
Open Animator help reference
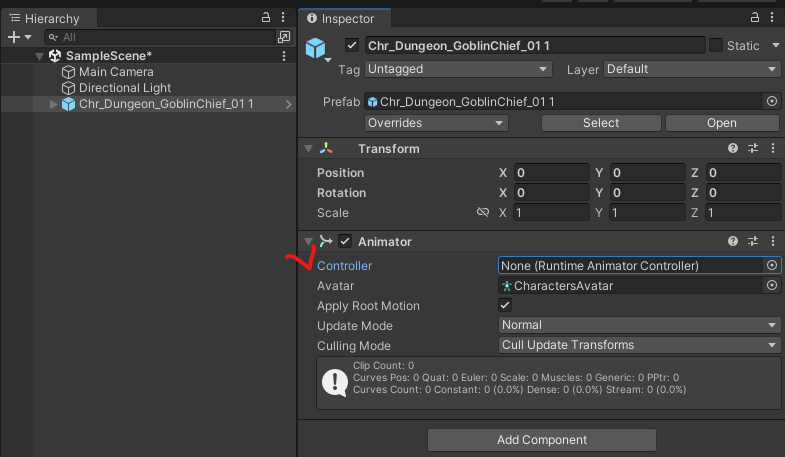pos(733,241)
